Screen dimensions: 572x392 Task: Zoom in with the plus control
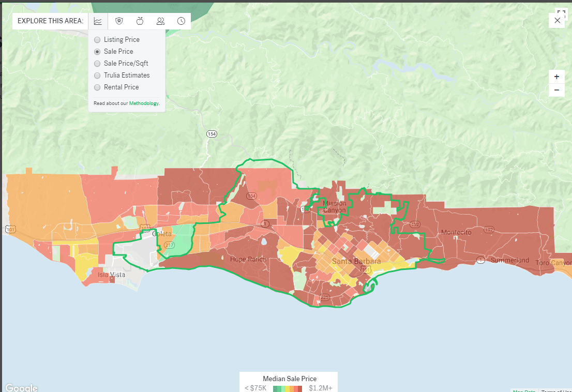coord(556,77)
